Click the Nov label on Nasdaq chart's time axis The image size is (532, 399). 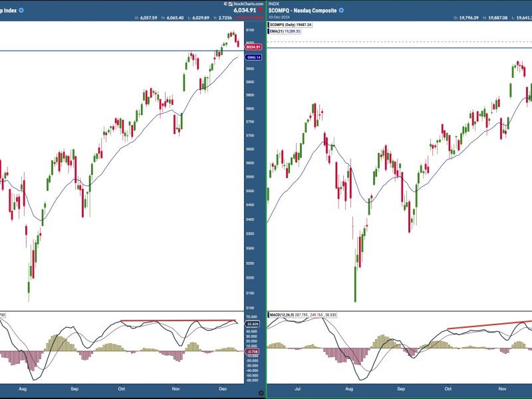point(502,389)
